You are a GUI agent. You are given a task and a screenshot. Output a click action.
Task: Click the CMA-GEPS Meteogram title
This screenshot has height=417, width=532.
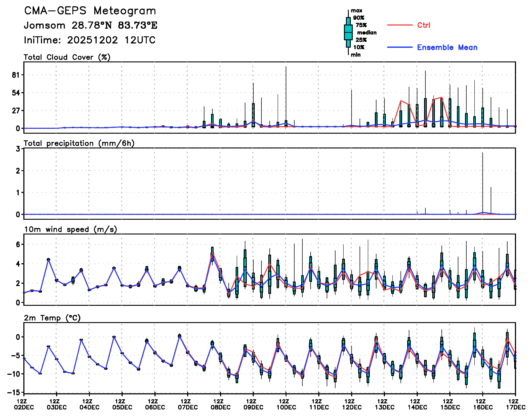point(90,11)
